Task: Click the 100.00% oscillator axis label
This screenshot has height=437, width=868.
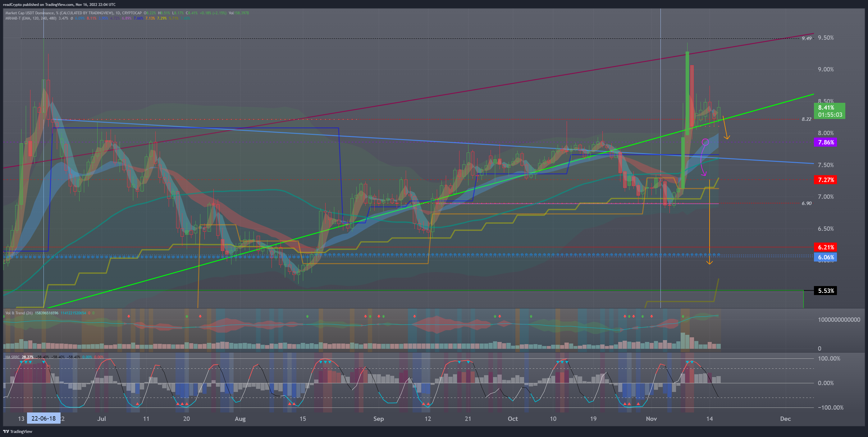Action: 829,358
